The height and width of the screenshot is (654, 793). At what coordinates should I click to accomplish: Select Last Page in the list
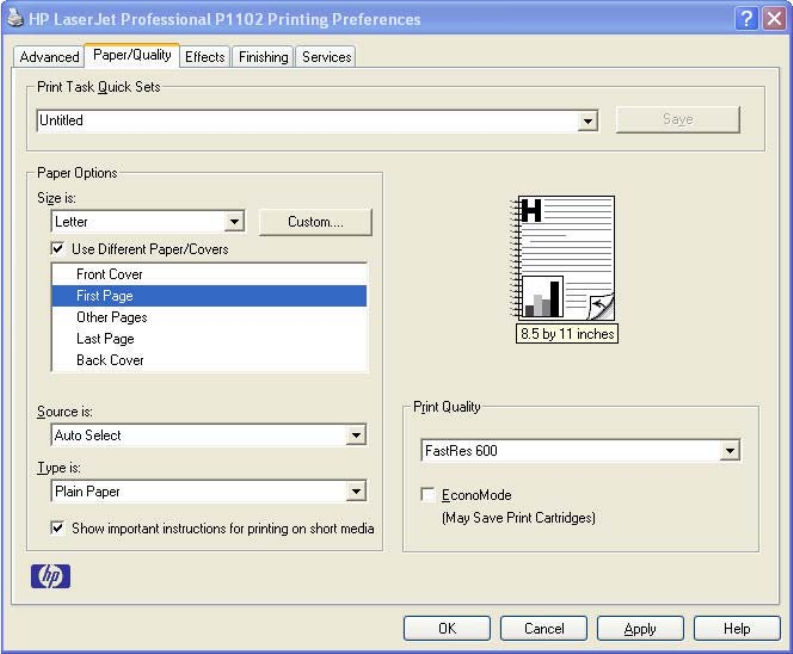point(209,338)
